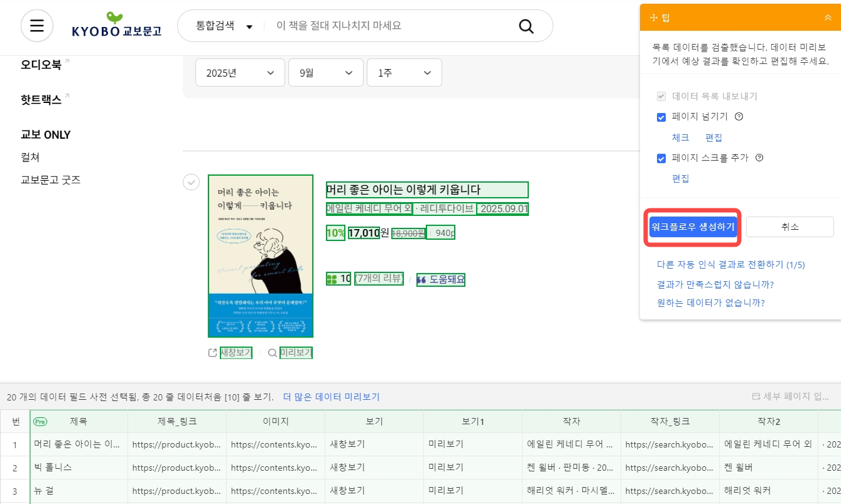Select 교보문고 굿즈 in the sidebar
Screen dimensions: 841x504
50,180
